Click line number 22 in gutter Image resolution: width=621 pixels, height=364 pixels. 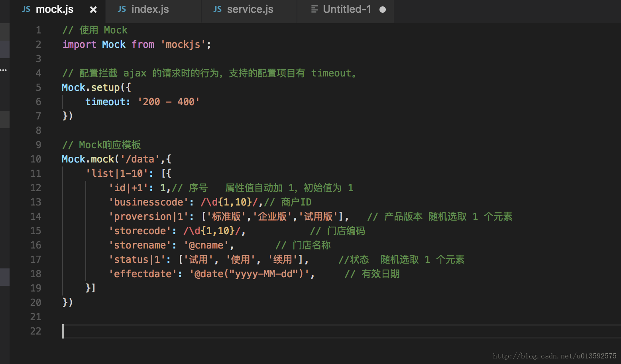point(36,331)
